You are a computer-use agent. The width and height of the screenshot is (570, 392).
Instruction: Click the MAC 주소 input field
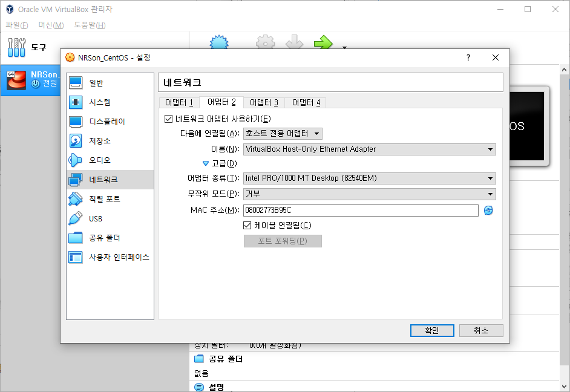tap(361, 211)
